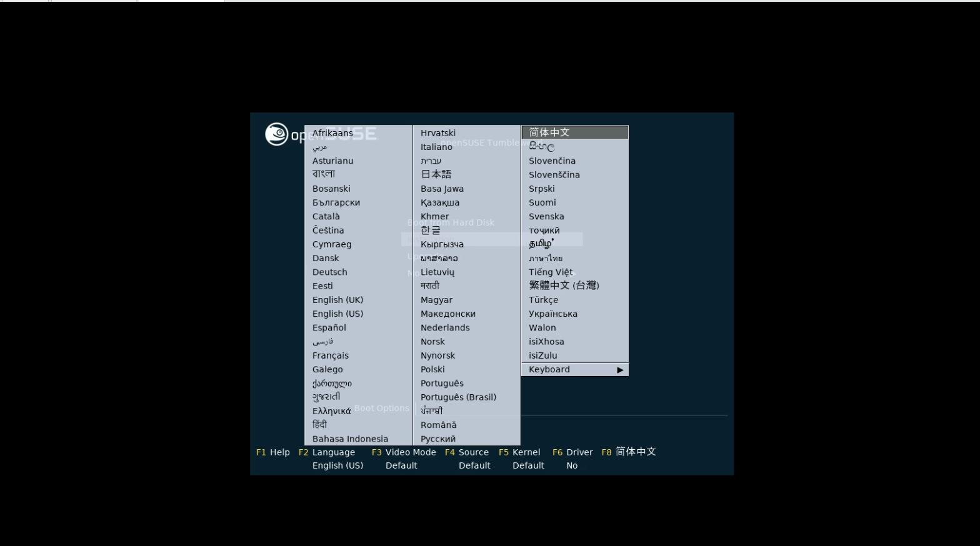
Task: Open F4 Source option
Action: coord(467,452)
